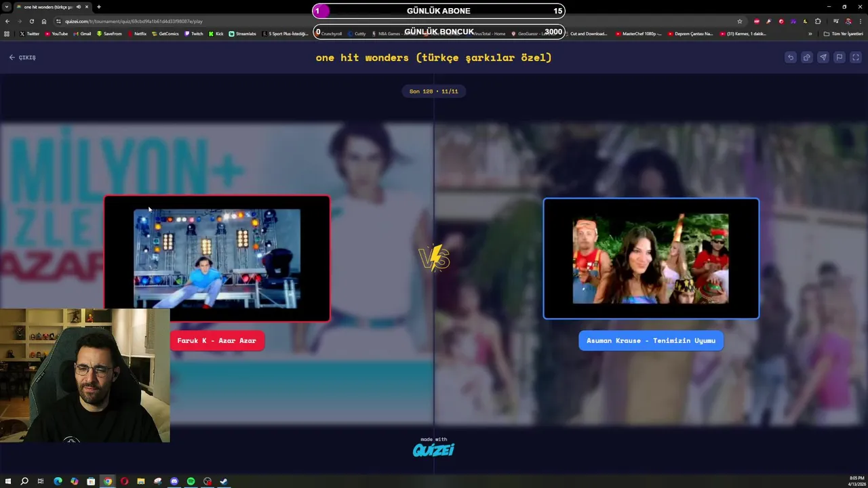868x488 pixels.
Task: Open File Explorer from taskbar
Action: 141,481
